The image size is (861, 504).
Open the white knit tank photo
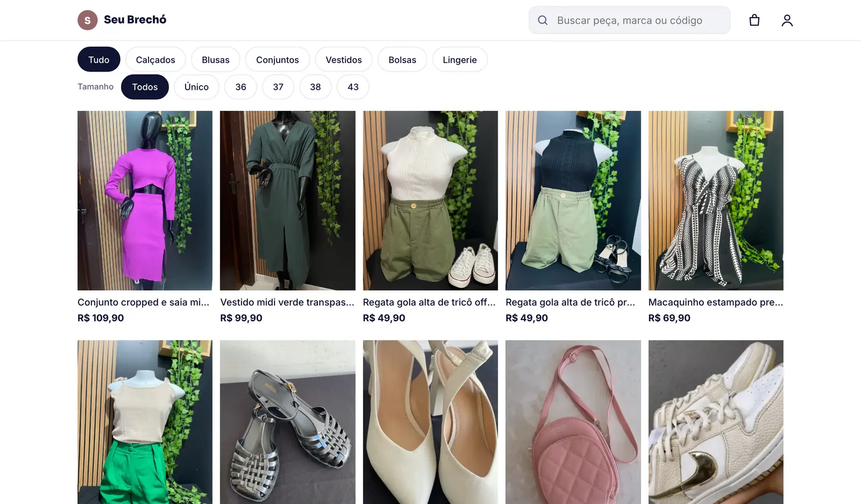430,201
